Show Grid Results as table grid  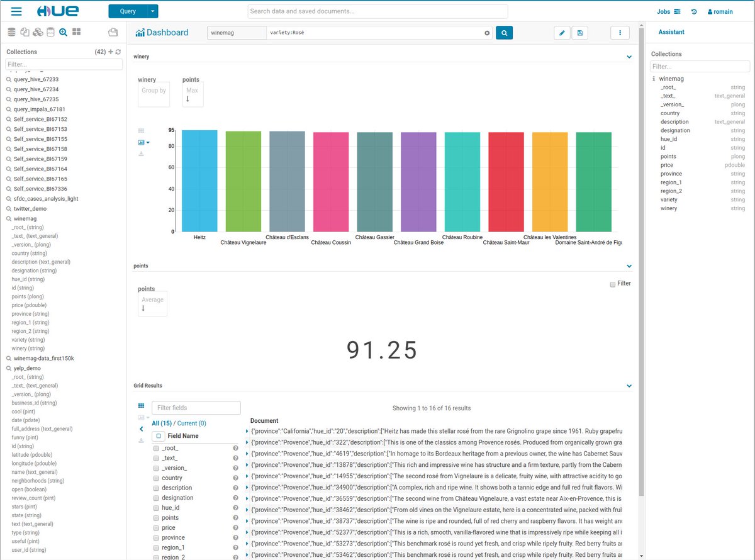point(141,406)
